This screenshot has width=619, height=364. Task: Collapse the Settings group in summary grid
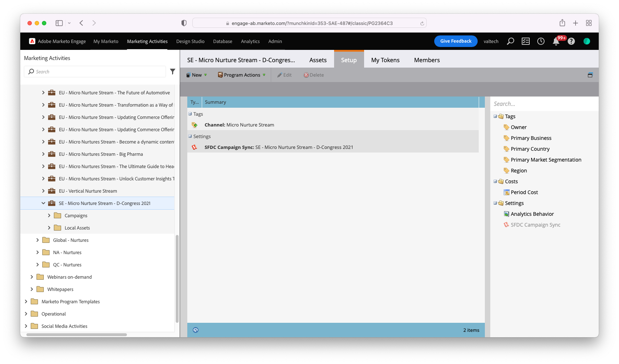click(x=190, y=136)
